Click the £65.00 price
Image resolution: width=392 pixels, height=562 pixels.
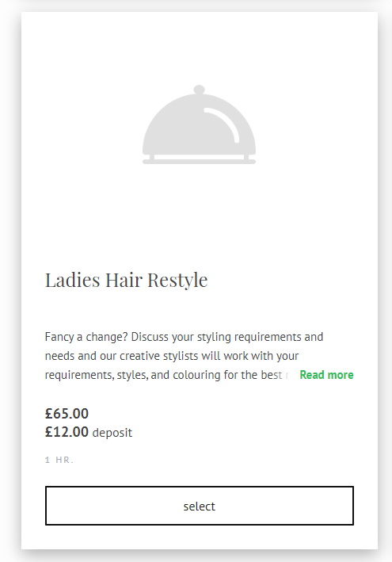pos(67,414)
